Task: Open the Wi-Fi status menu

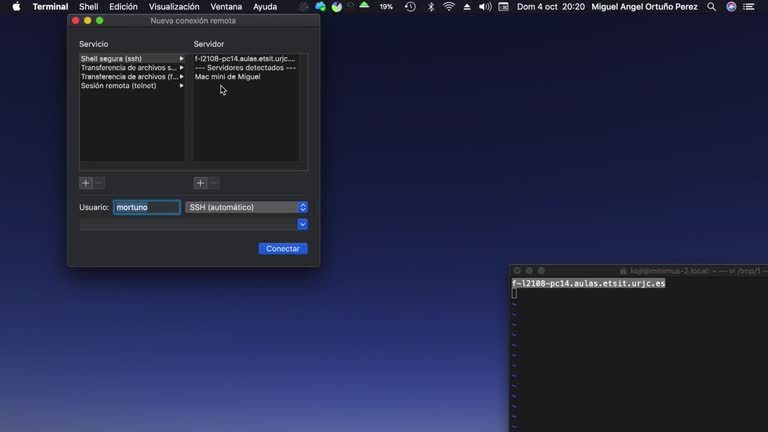Action: coord(449,7)
